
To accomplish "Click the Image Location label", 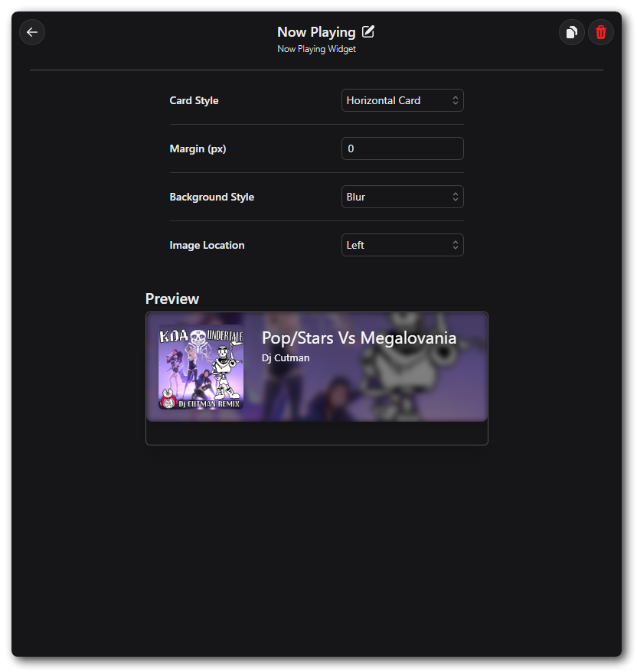I will point(207,245).
